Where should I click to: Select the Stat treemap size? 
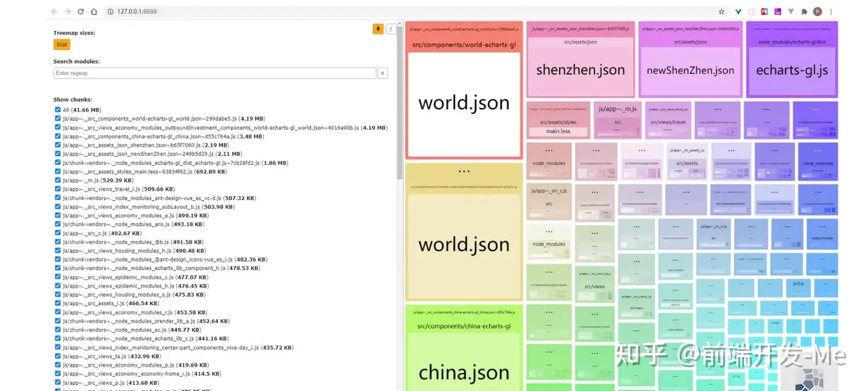point(61,45)
